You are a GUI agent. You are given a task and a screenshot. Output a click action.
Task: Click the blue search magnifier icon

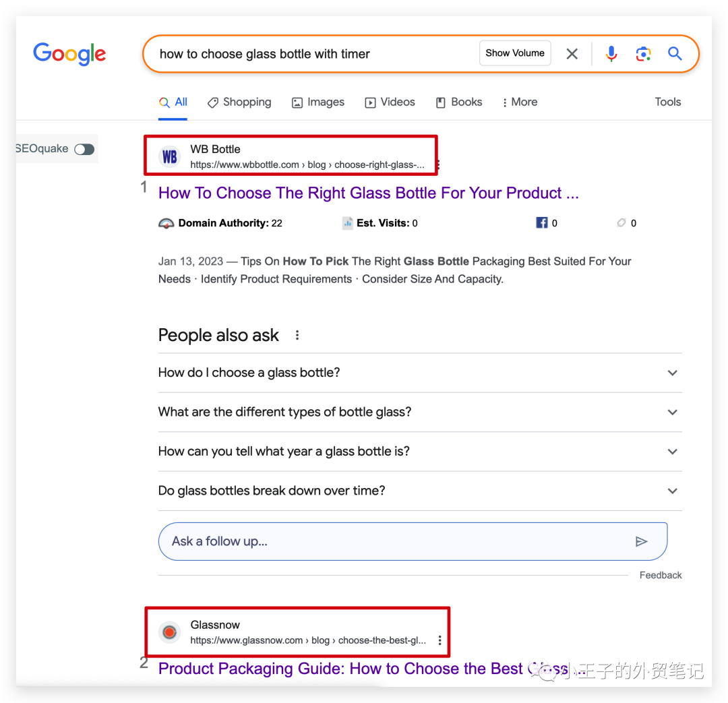tap(675, 54)
